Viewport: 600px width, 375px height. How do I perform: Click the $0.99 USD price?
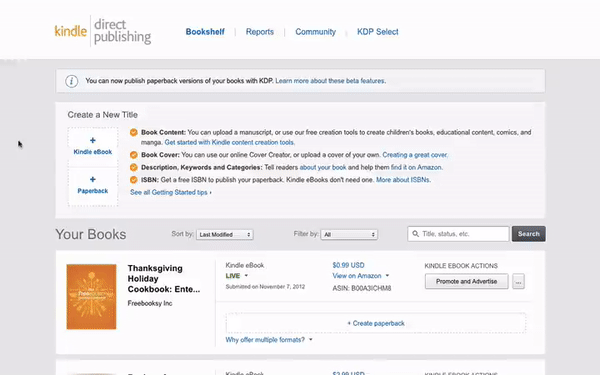(348, 265)
